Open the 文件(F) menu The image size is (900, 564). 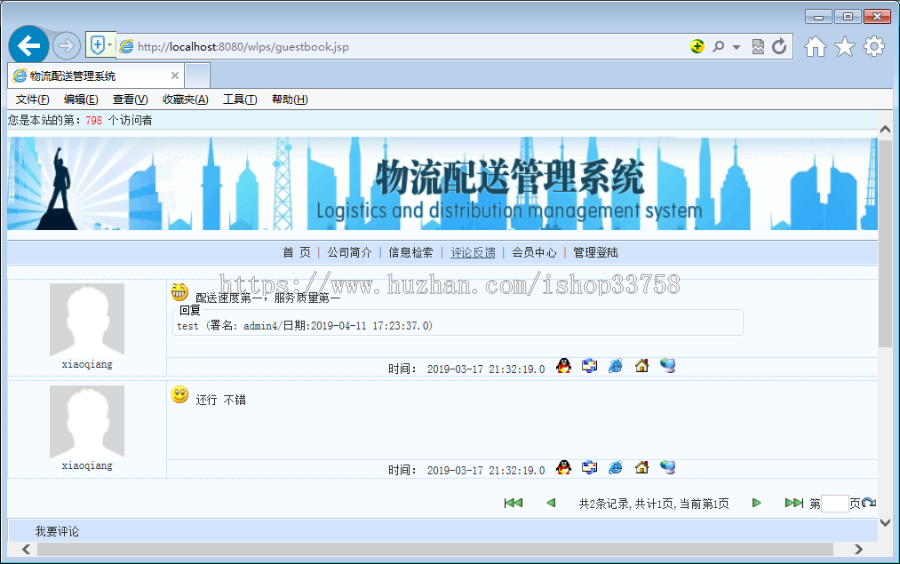tap(32, 99)
